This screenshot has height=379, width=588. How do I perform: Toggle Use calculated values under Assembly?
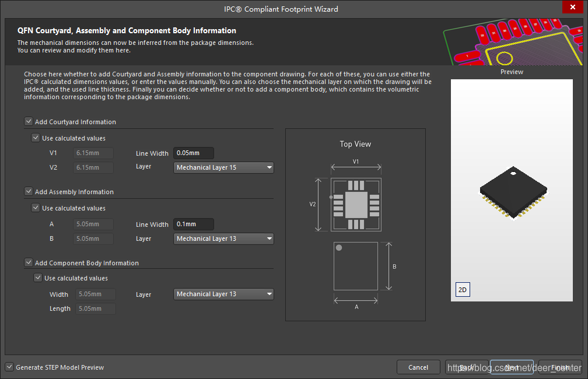coord(36,208)
